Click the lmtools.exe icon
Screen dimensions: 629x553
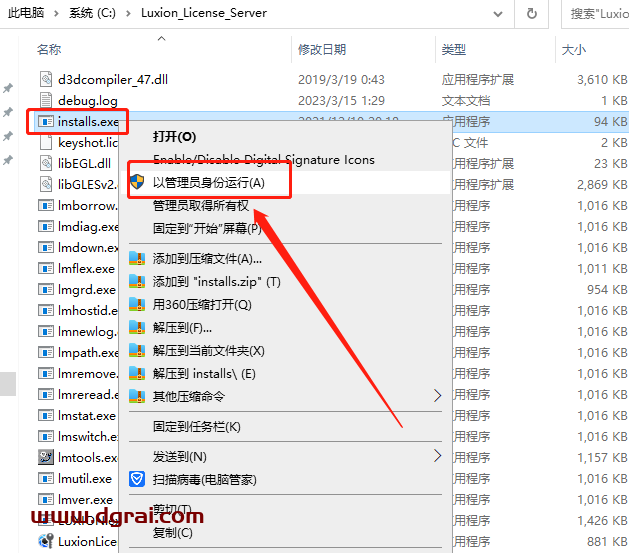coord(46,457)
